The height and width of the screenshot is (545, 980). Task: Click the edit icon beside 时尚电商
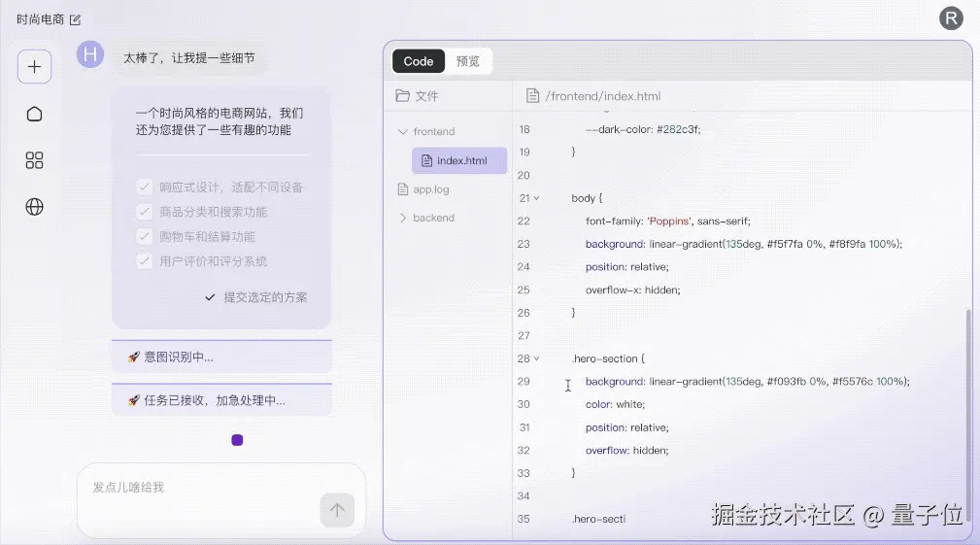(x=75, y=20)
